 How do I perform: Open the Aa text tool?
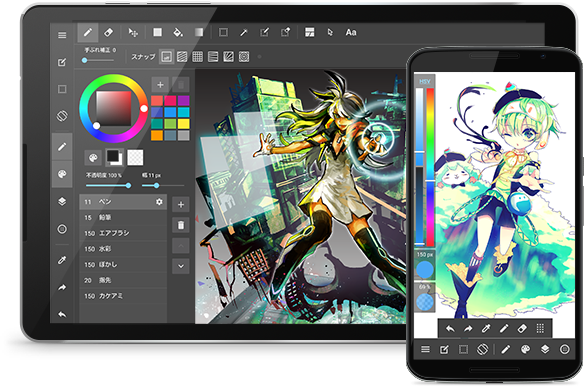point(350,32)
